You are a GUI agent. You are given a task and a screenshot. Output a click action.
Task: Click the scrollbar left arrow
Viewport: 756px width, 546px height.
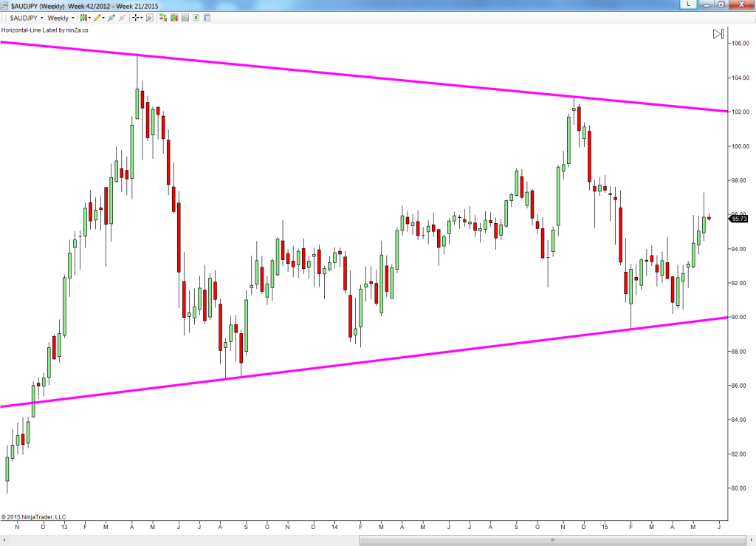point(4,540)
